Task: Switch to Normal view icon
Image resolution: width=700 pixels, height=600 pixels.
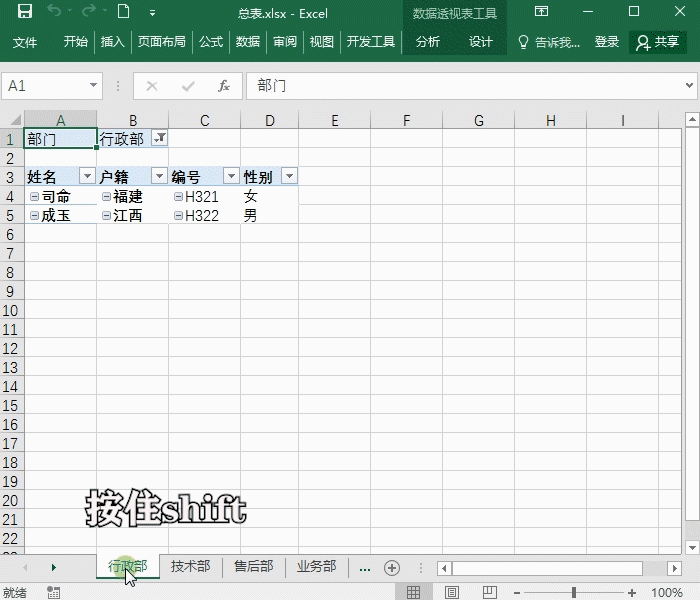Action: coord(413,592)
